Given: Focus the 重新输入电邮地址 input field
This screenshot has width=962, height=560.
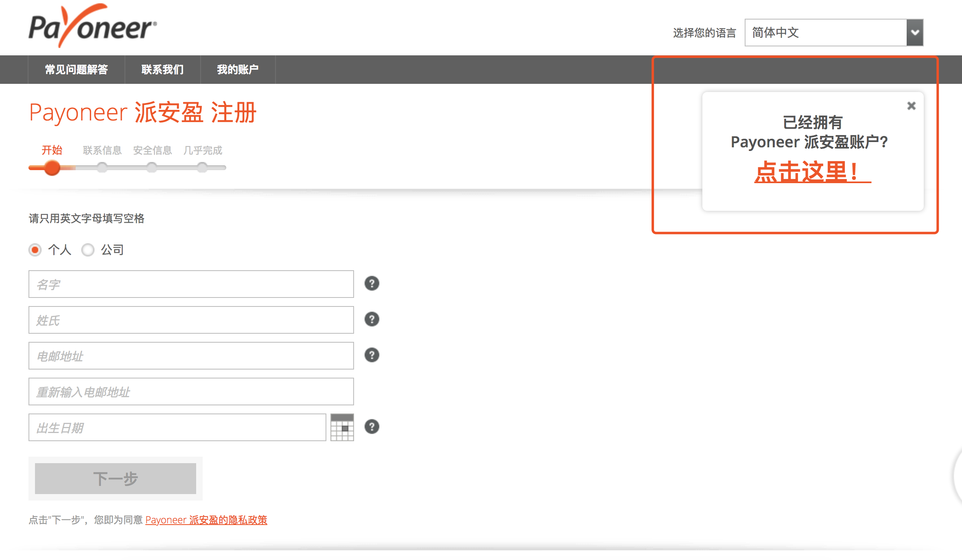Looking at the screenshot, I should [x=191, y=392].
